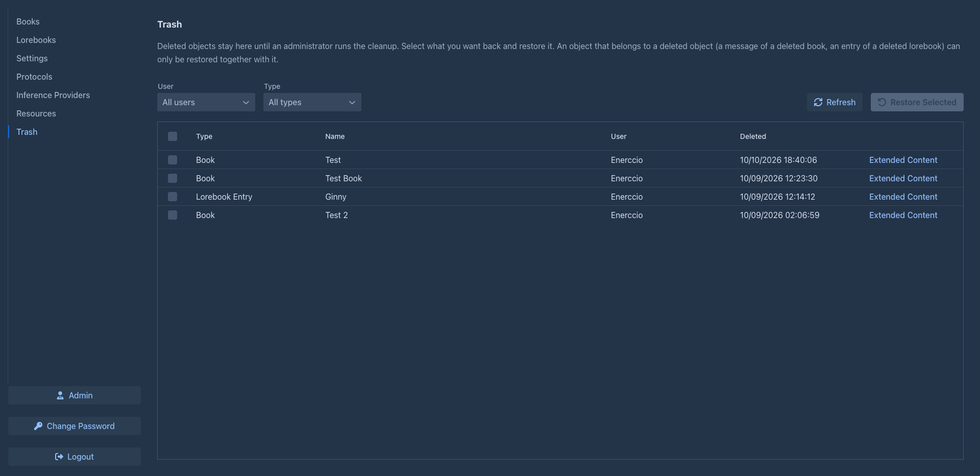Click the timestamp 10/09/2026 12:14:12
Image resolution: width=980 pixels, height=476 pixels.
pos(777,197)
